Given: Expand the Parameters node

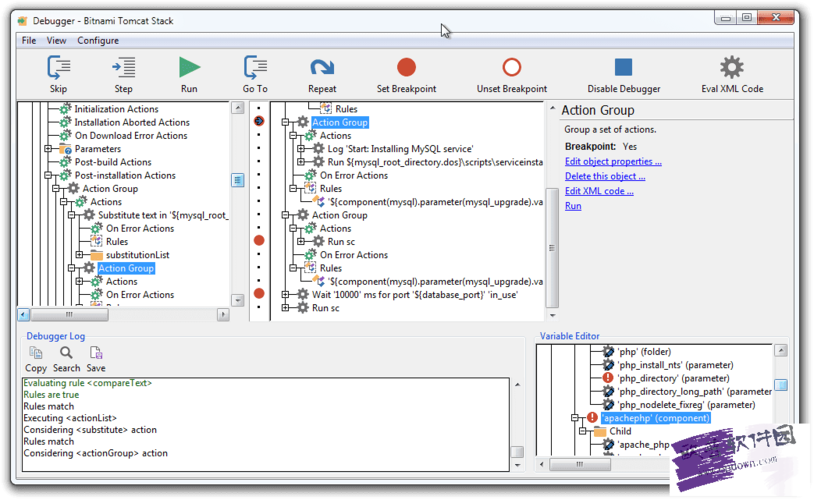Looking at the screenshot, I should (x=48, y=149).
